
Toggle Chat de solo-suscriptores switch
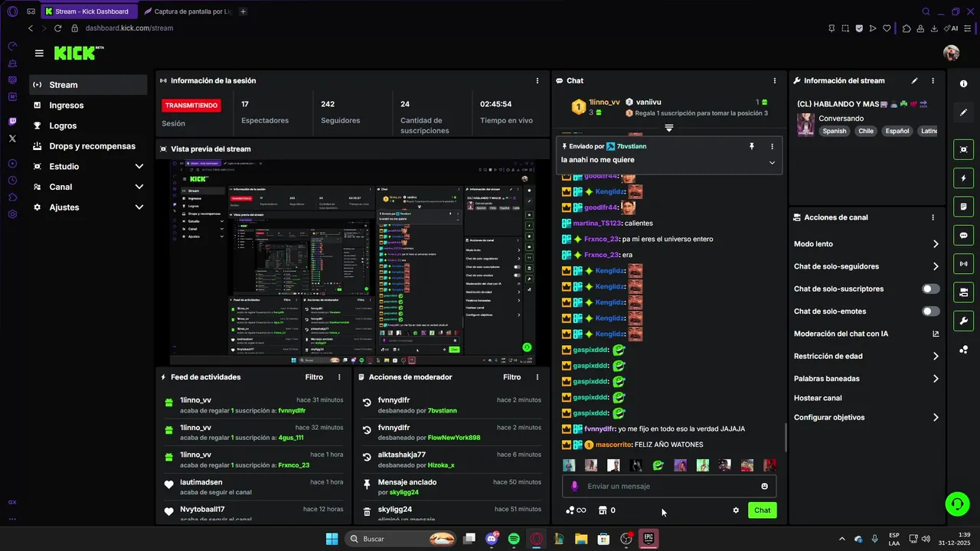(x=931, y=289)
